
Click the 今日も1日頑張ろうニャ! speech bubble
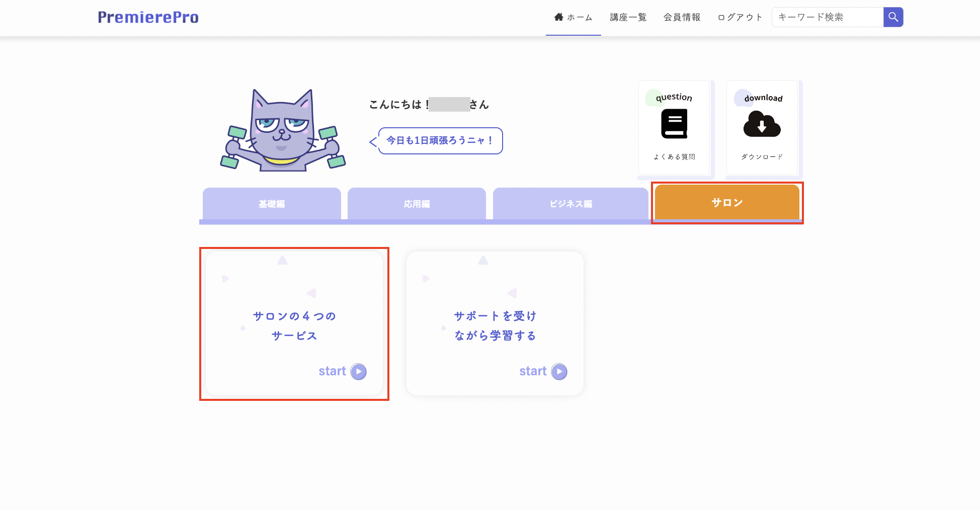440,141
